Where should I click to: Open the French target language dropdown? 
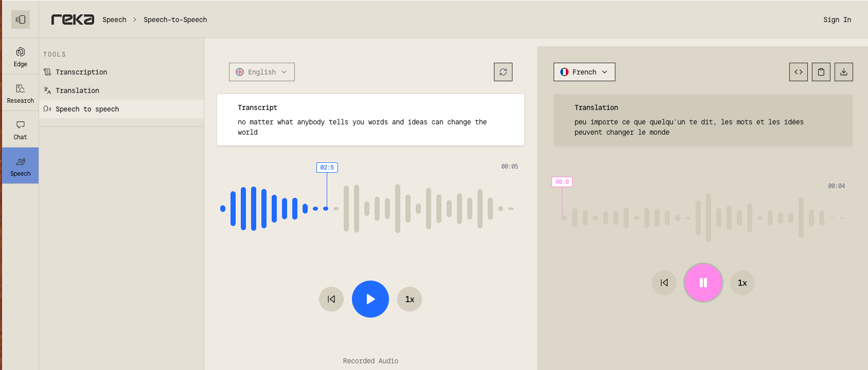coord(584,72)
